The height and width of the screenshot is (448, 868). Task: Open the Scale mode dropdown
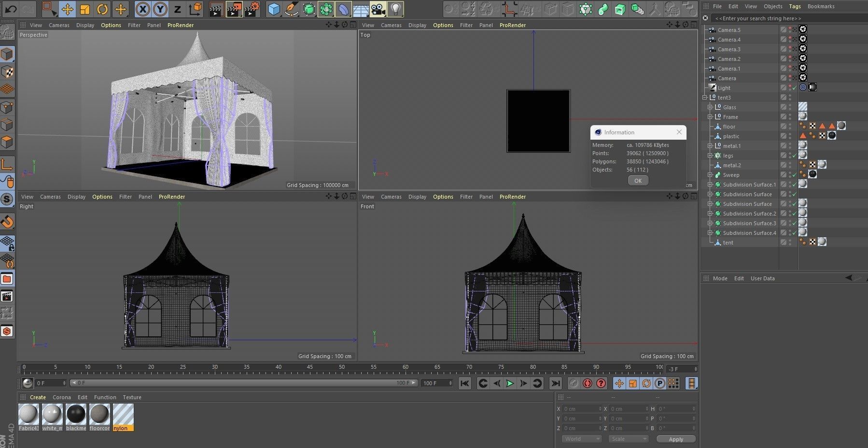point(628,439)
